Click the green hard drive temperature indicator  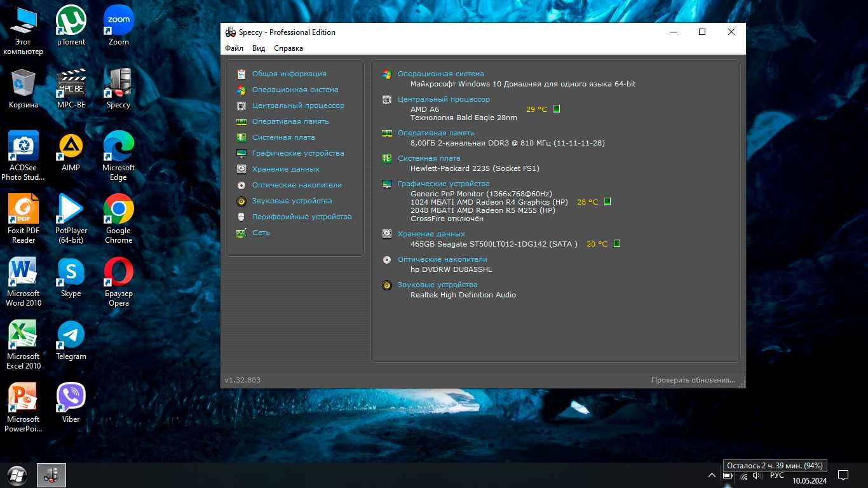[x=616, y=243]
